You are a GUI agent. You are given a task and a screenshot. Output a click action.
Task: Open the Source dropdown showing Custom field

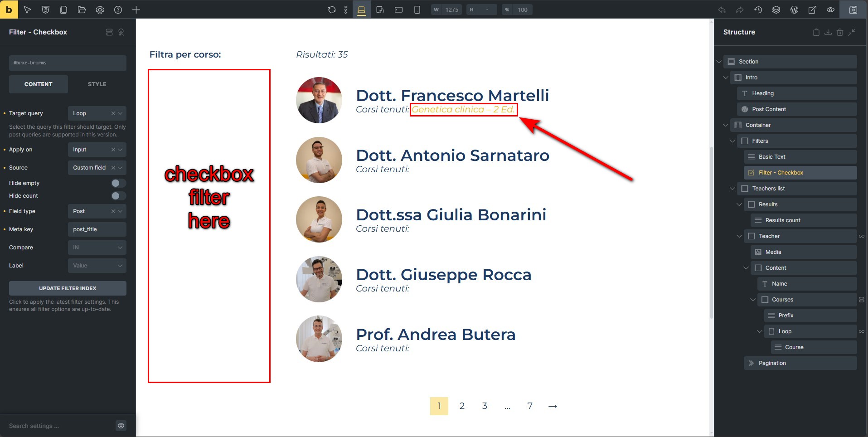(97, 168)
